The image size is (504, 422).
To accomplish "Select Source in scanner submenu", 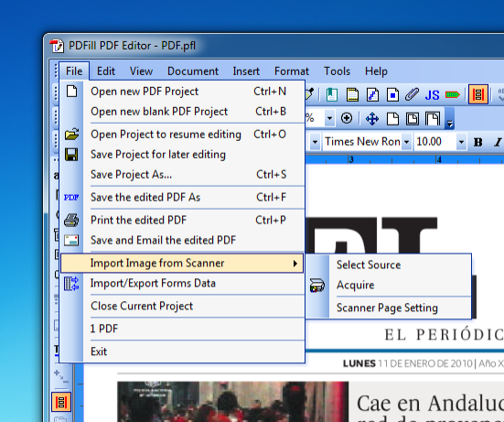I will point(369,265).
